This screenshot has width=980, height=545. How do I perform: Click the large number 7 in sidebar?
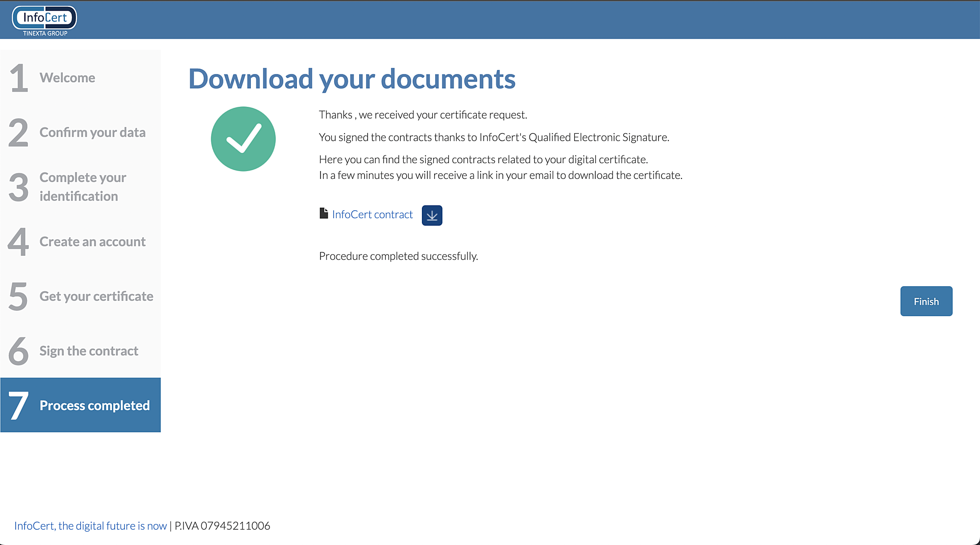tap(19, 405)
